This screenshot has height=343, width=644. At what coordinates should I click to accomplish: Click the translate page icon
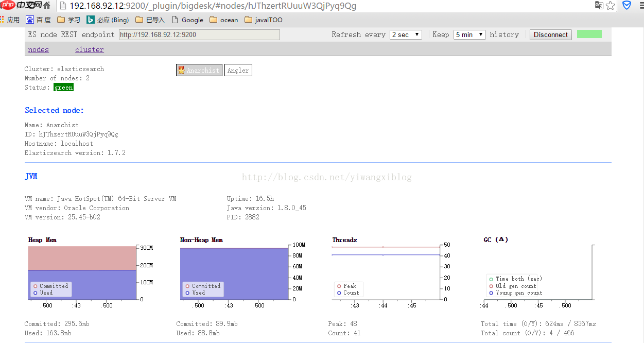tap(599, 6)
